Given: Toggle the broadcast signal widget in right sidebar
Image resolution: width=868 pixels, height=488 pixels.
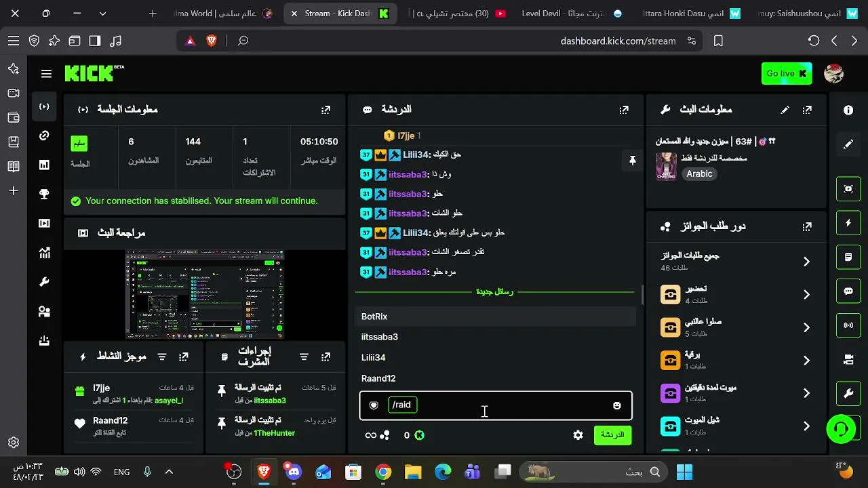Looking at the screenshot, I should [848, 325].
